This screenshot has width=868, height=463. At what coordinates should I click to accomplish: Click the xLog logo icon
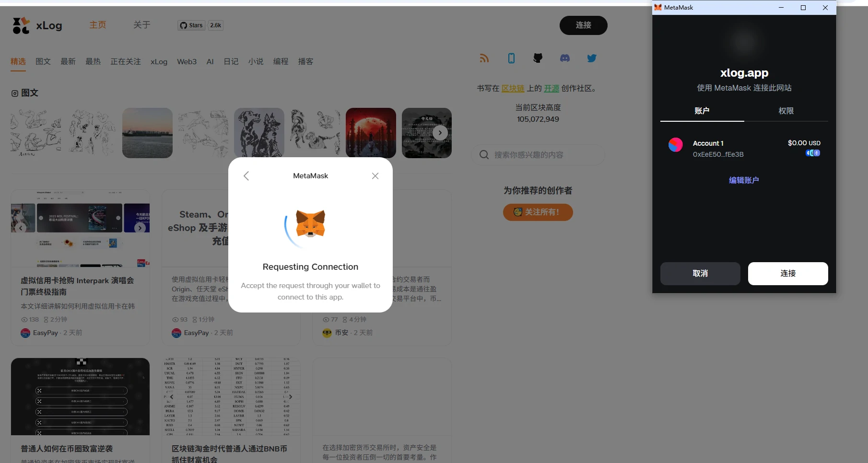pos(21,25)
